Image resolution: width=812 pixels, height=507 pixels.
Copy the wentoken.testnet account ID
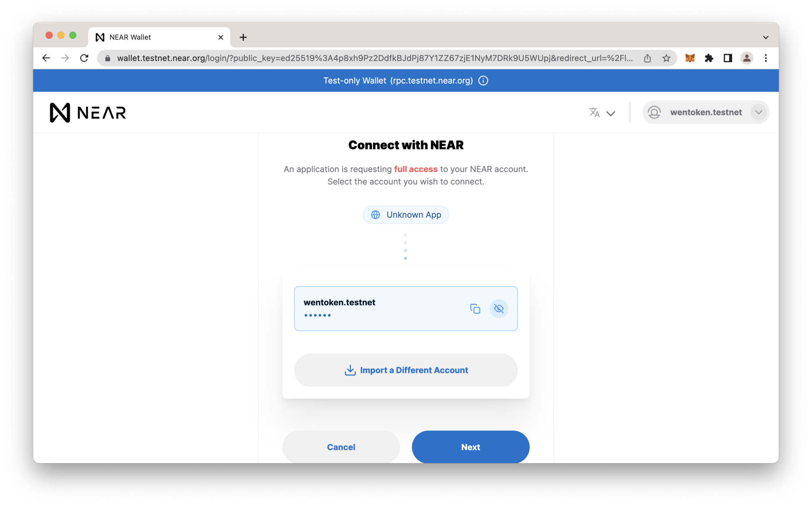[x=475, y=309]
